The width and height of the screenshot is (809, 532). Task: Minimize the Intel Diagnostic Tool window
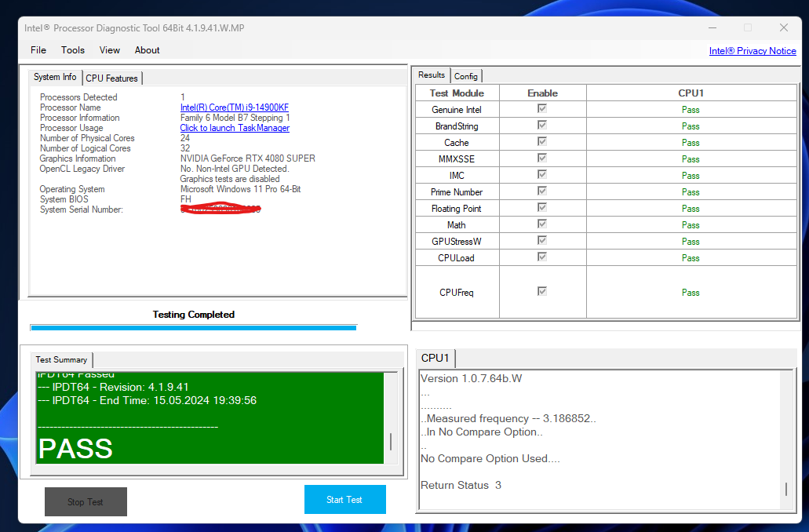point(712,28)
